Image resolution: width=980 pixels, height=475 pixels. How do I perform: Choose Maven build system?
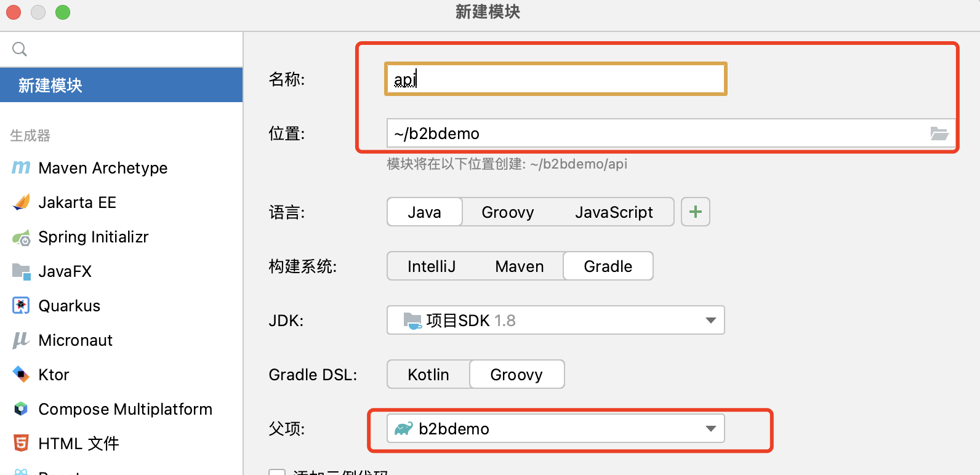pos(520,266)
